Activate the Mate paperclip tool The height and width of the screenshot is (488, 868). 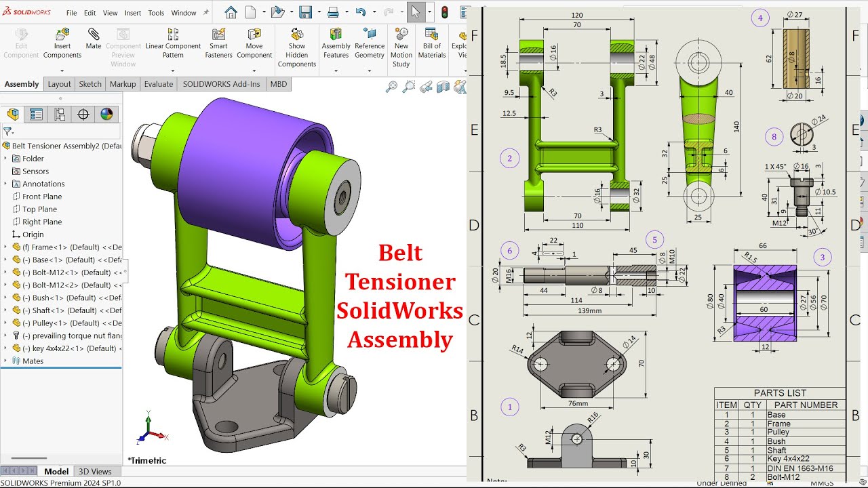[94, 39]
